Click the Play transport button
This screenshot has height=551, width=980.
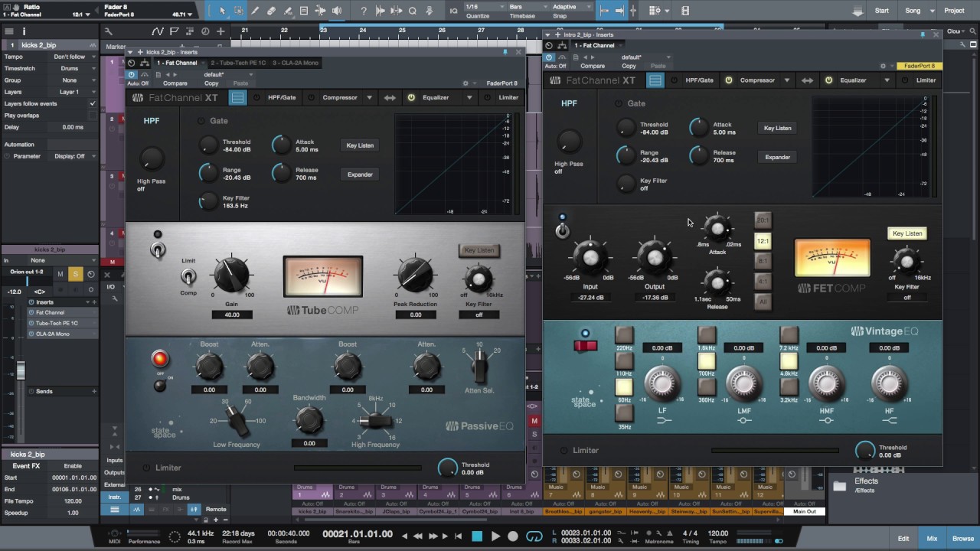(x=495, y=536)
